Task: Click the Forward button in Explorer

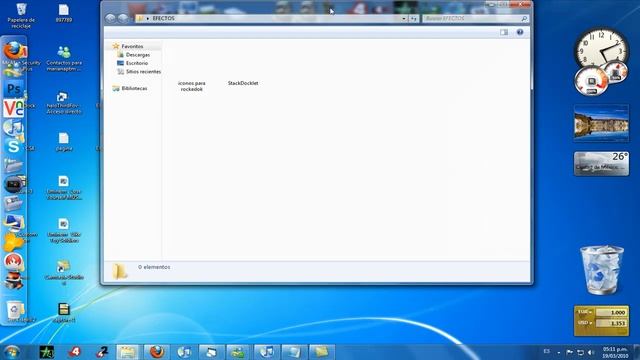Action: coord(123,18)
